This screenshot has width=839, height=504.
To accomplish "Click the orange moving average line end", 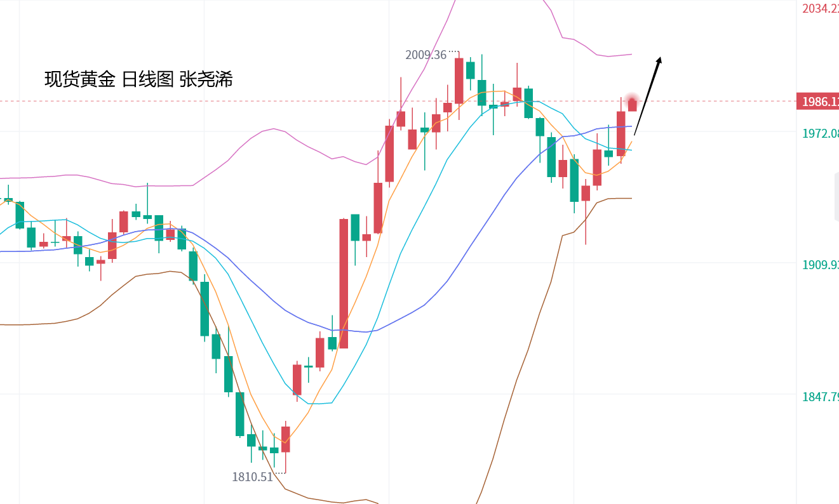I will coord(631,142).
